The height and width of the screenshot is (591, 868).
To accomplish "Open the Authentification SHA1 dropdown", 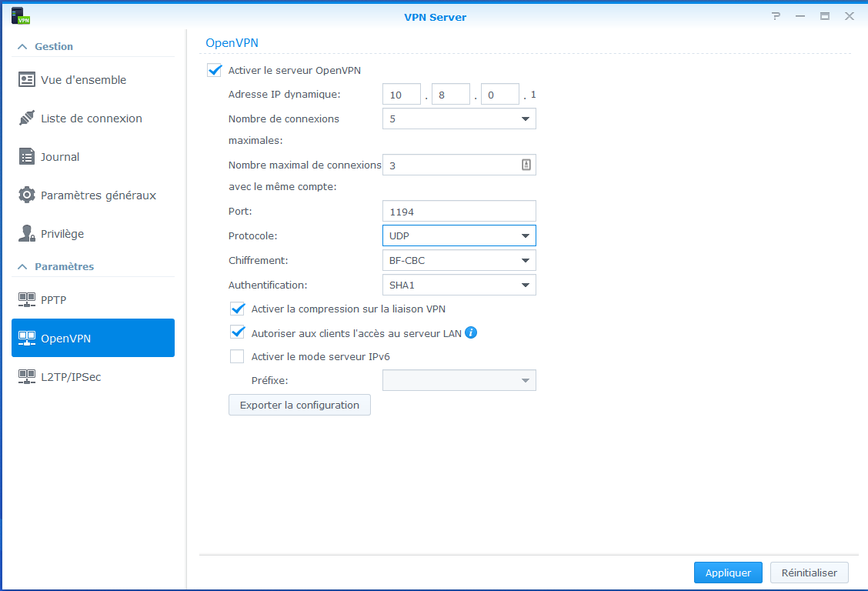I will [x=459, y=285].
